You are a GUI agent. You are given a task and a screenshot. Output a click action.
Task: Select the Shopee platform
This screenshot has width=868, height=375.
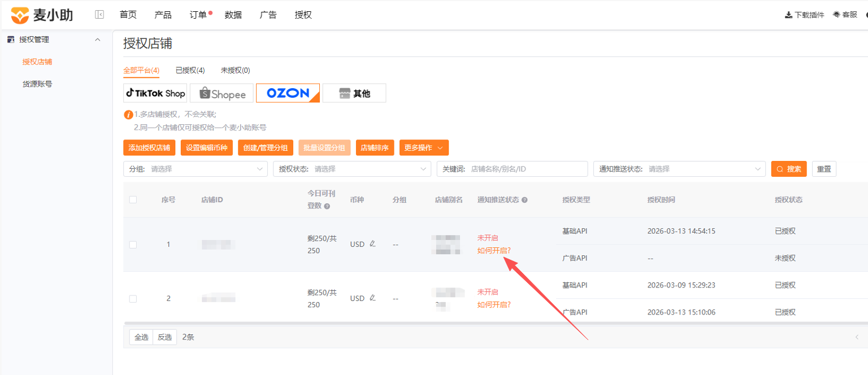pyautogui.click(x=222, y=93)
